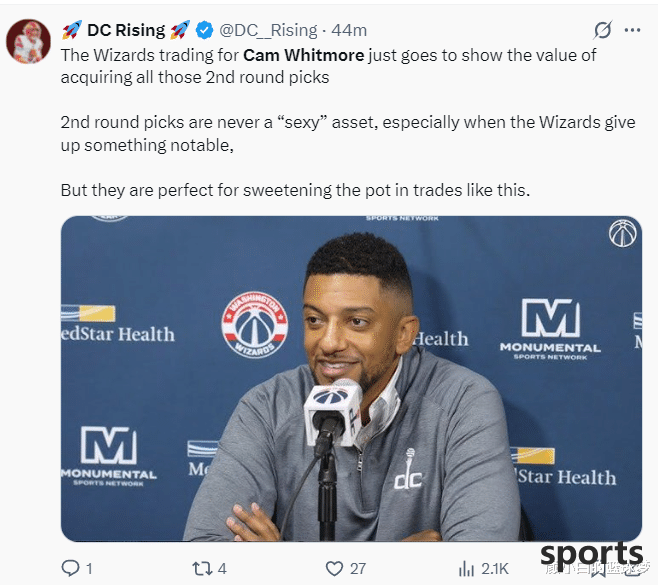658x585 pixels.
Task: Open the views bar chart icon
Action: [x=466, y=569]
